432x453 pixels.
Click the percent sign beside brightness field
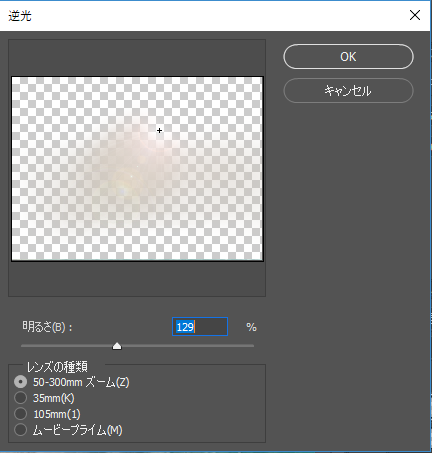coord(251,327)
